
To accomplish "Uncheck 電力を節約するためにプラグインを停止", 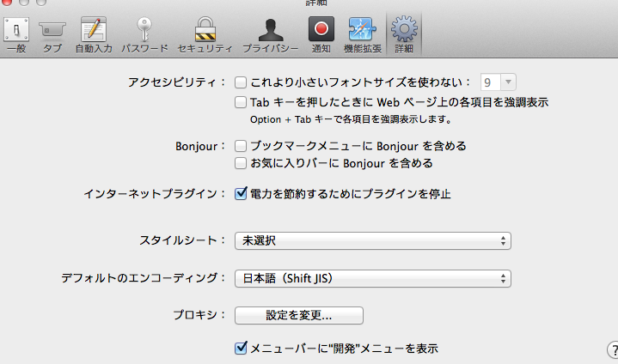I will (x=241, y=193).
